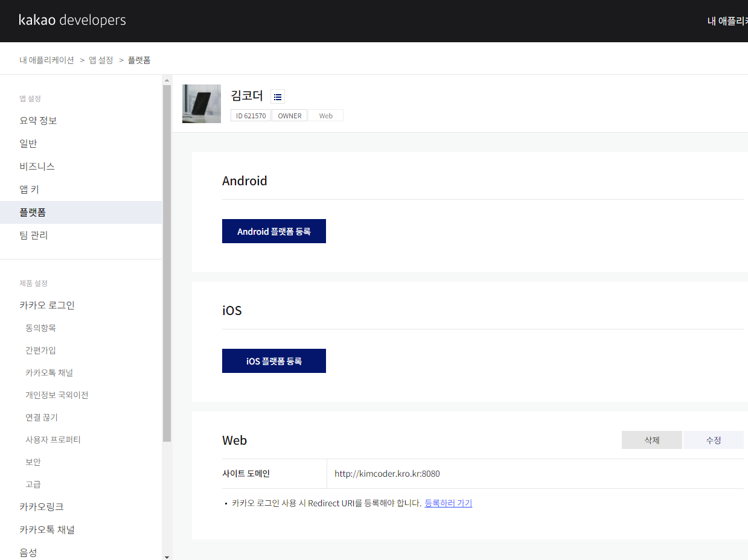
Task: Select 플랫폼 in the sidebar
Action: point(81,212)
